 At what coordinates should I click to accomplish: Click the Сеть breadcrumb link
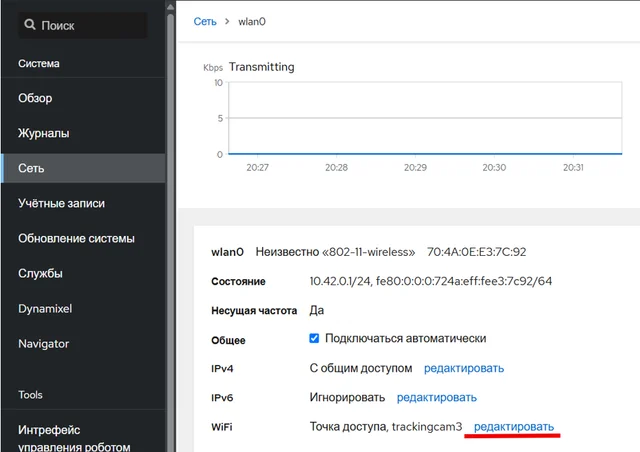(x=205, y=22)
